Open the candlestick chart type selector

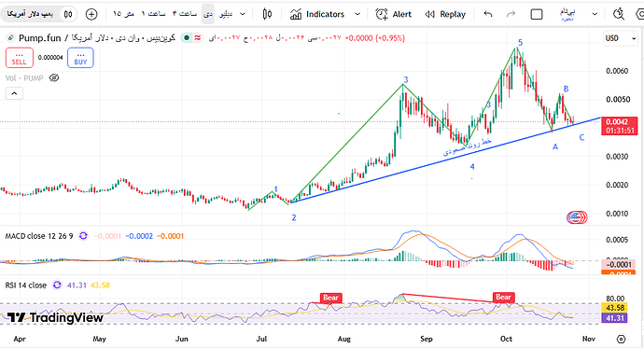[x=267, y=14]
